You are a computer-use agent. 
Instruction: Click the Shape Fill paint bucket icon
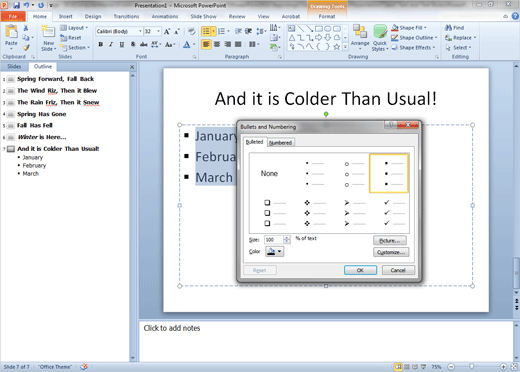click(395, 28)
